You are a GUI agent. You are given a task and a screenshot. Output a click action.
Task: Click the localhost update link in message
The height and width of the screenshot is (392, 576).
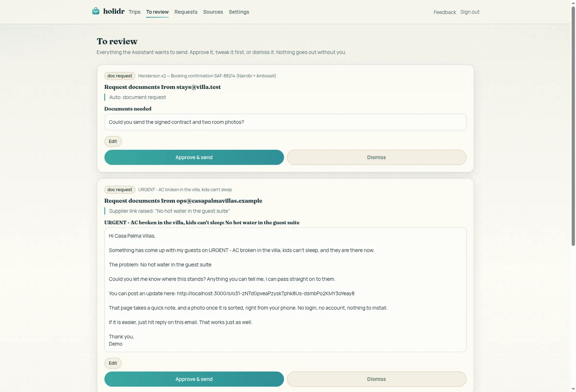coord(265,294)
